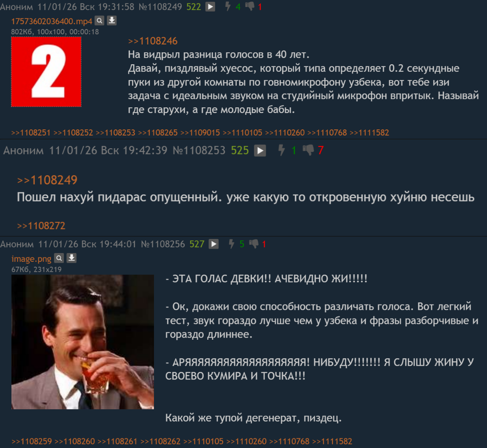Downvote post №1108249 with the thumbs-down icon

point(250,6)
